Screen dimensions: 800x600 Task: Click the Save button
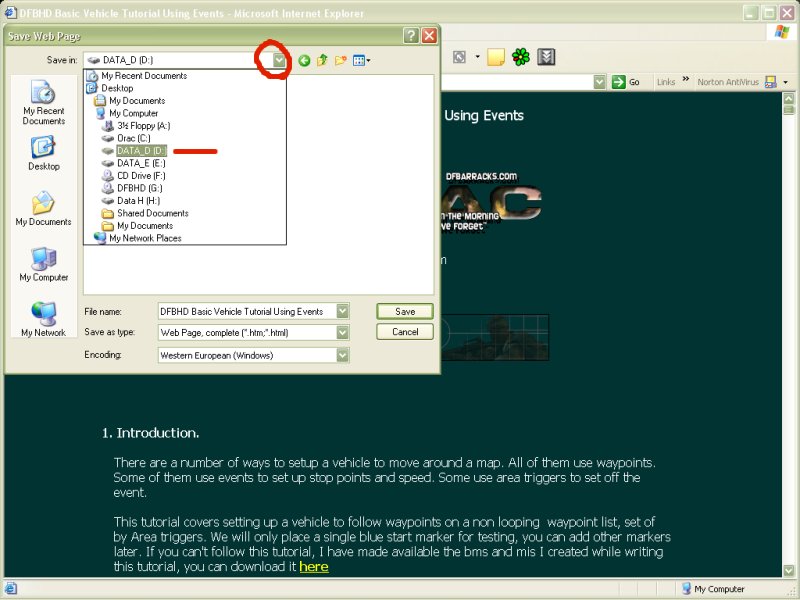[404, 311]
